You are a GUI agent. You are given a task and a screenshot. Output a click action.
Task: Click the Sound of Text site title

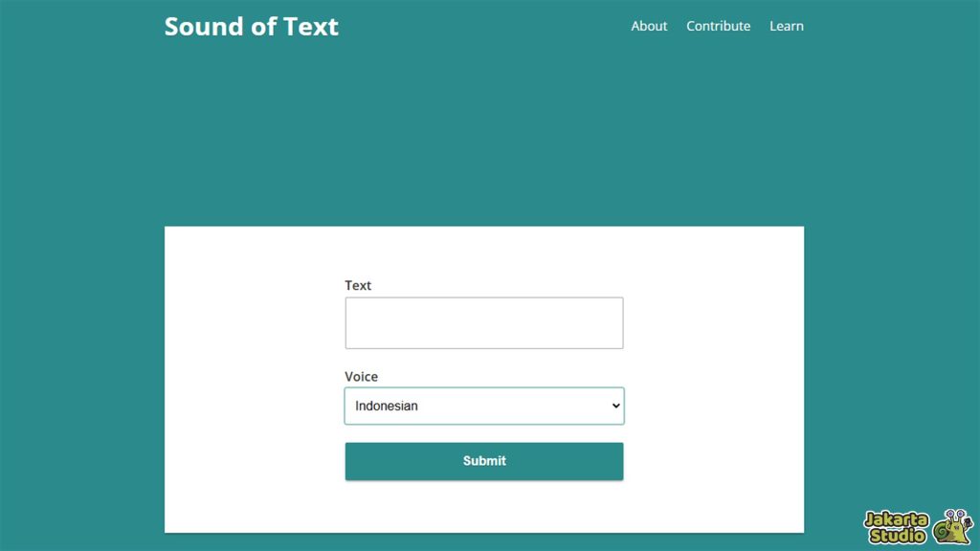(252, 26)
